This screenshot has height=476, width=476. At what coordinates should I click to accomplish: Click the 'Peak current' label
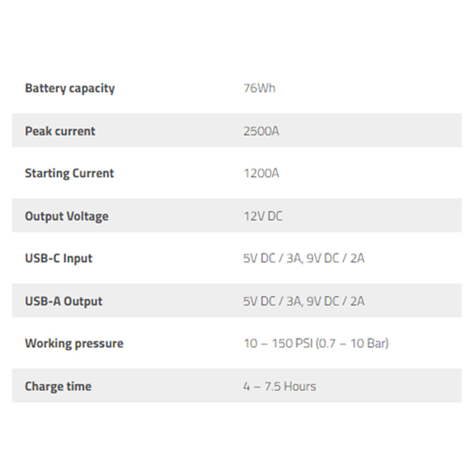coord(60,131)
